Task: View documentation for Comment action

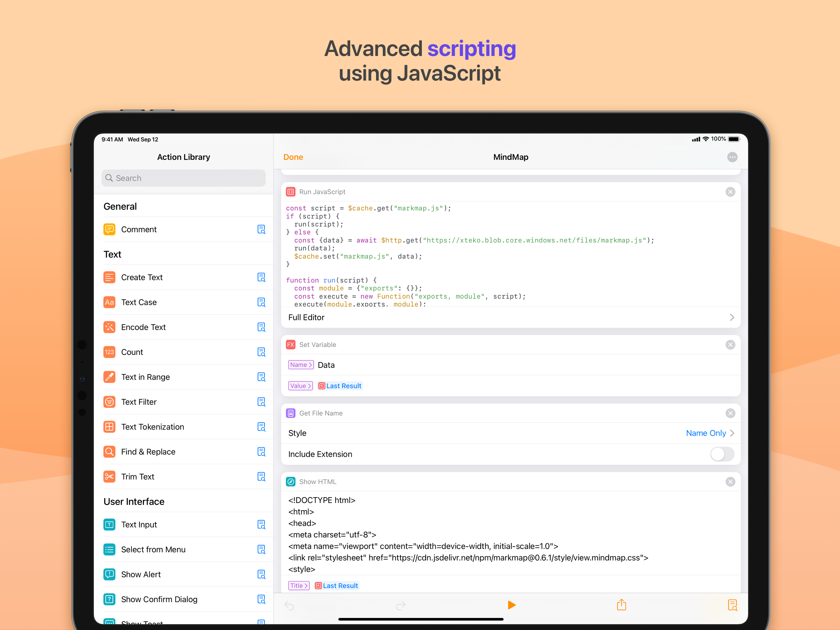Action: coord(261,229)
